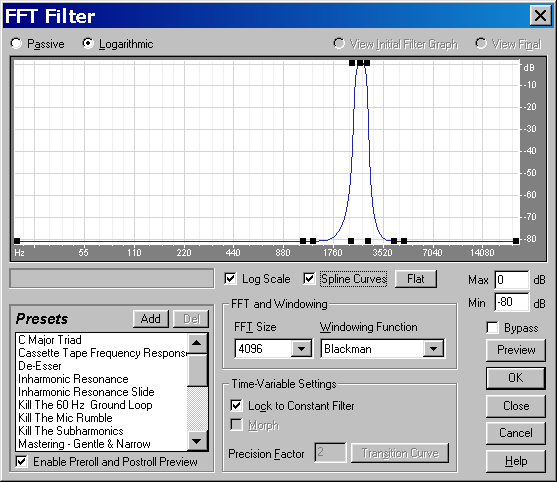Click the Max dB input field
The image size is (557, 482).
511,280
